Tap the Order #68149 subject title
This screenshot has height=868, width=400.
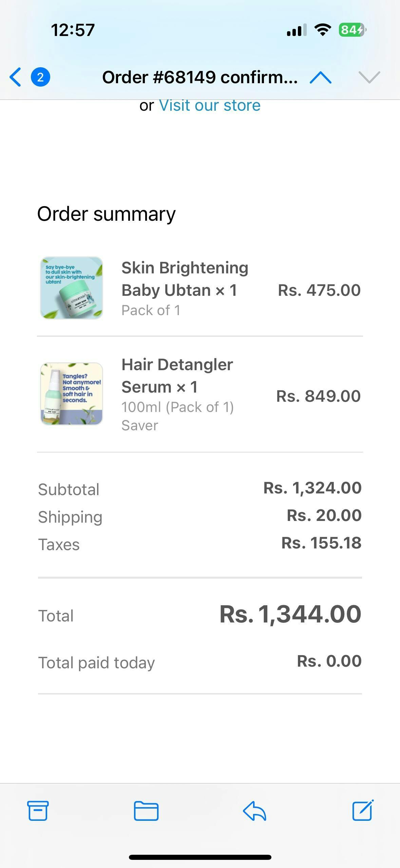click(200, 77)
